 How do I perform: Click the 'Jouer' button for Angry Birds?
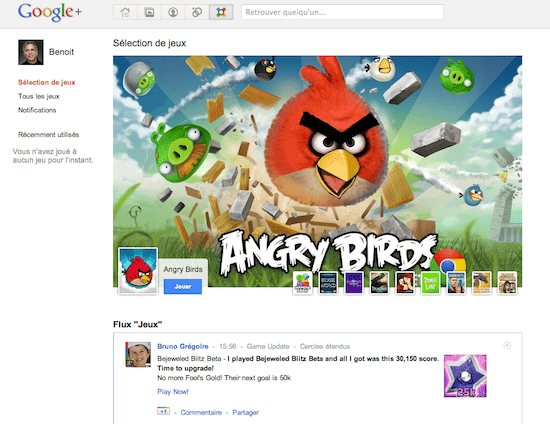tap(183, 287)
